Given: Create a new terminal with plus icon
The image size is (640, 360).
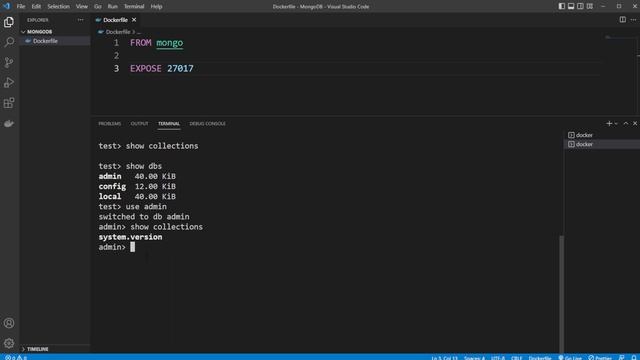Looking at the screenshot, I should tap(609, 123).
